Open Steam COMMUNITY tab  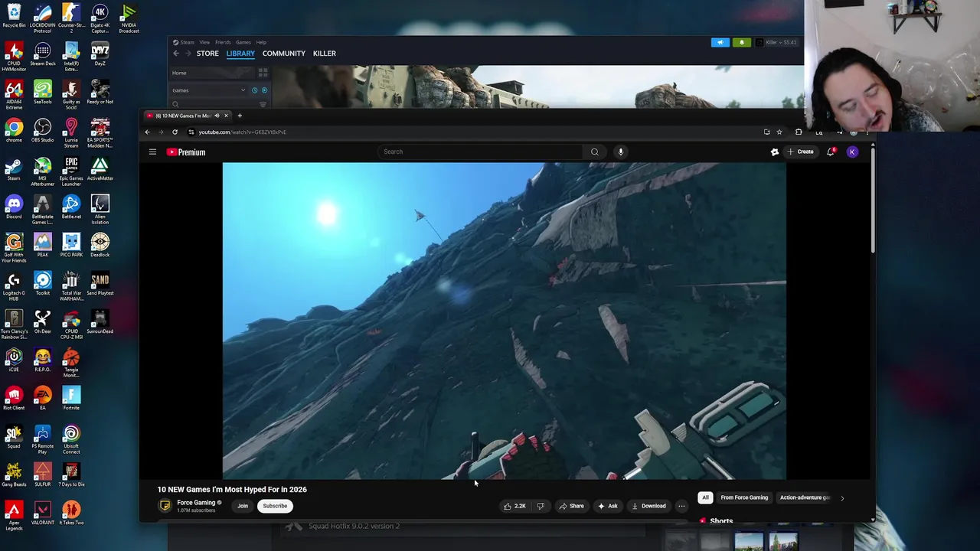click(x=284, y=54)
